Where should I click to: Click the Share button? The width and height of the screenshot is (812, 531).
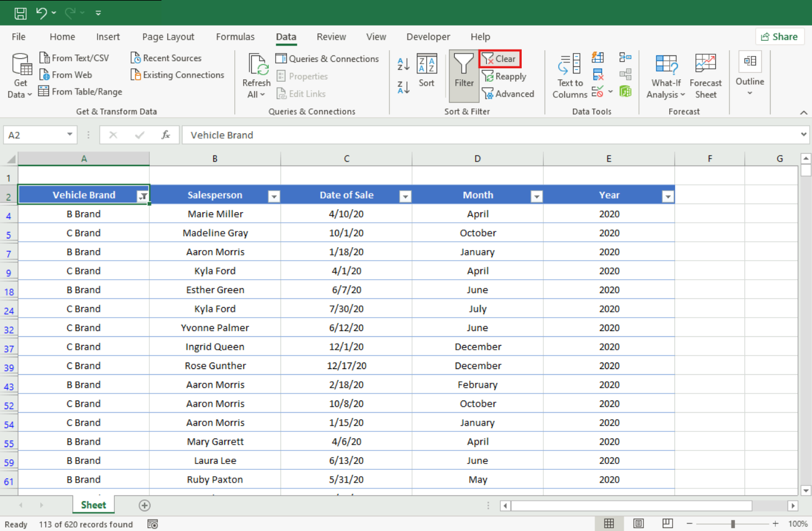pos(780,37)
